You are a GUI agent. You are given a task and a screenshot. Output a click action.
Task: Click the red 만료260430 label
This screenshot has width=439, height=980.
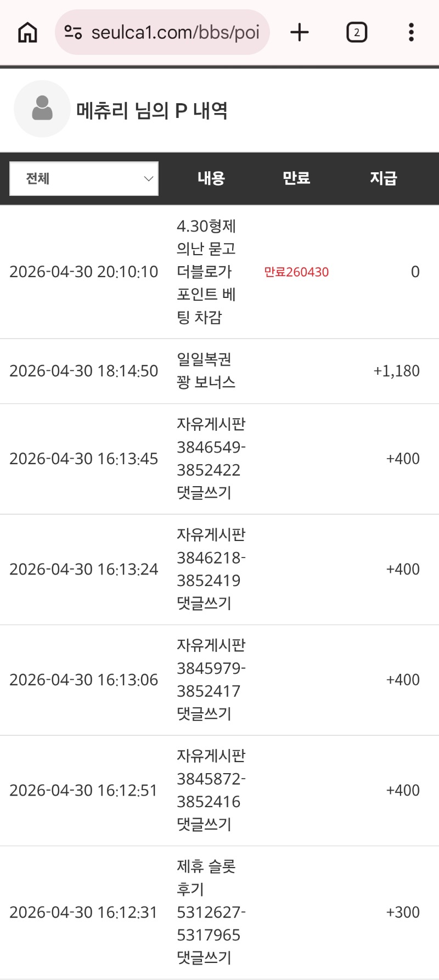point(296,272)
